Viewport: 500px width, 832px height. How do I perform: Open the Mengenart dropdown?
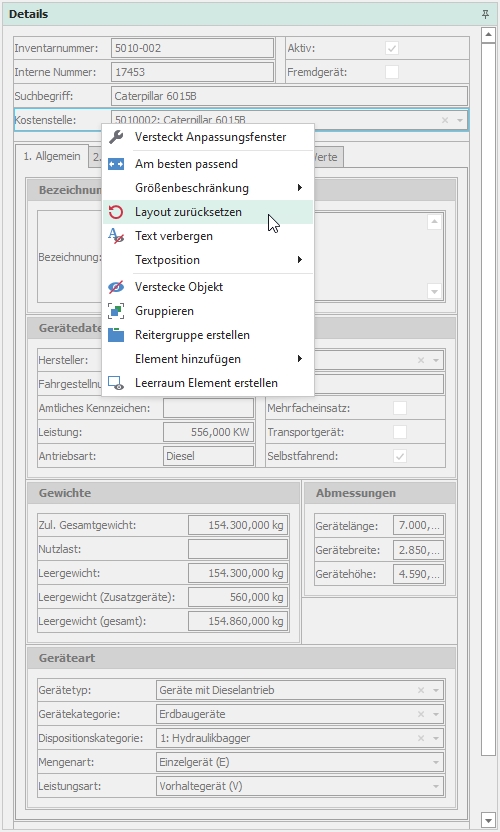click(436, 762)
